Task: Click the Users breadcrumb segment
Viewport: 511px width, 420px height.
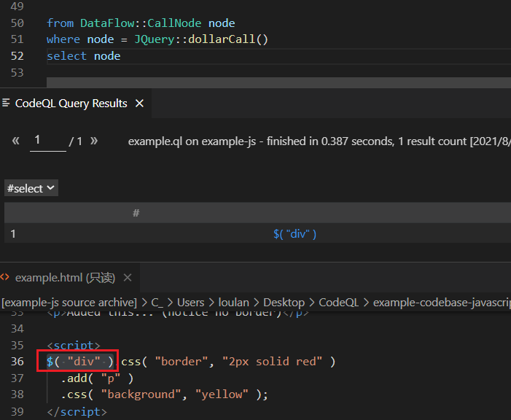Action: coord(191,303)
